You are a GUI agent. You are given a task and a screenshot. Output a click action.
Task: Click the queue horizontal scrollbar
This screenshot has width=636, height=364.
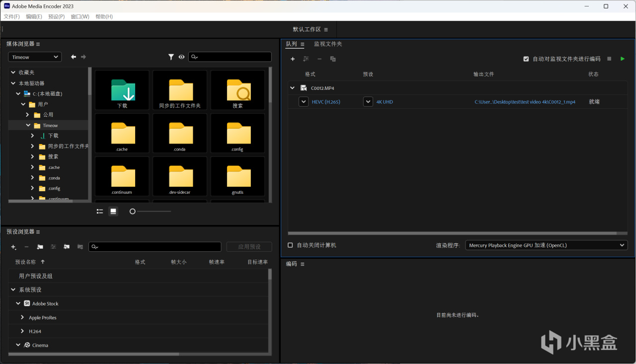click(x=452, y=233)
